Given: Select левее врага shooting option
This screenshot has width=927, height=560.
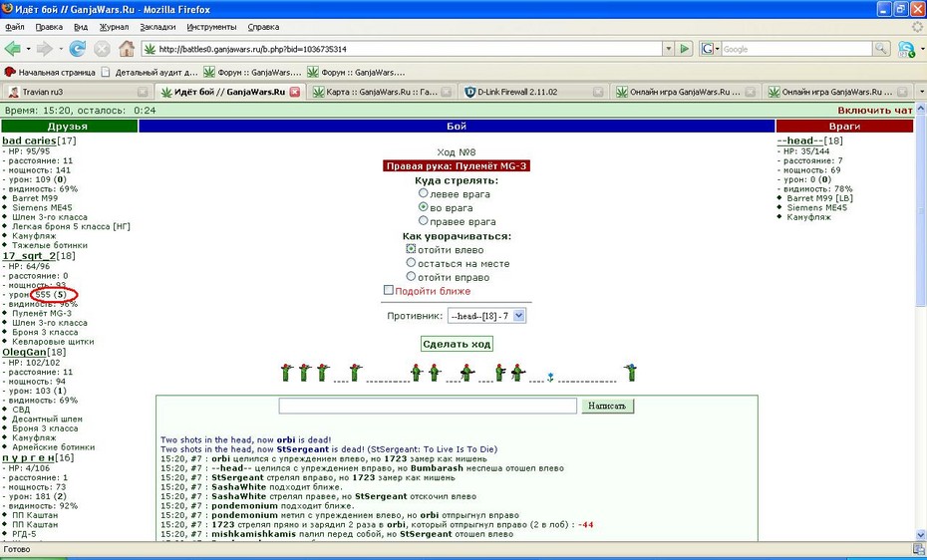Looking at the screenshot, I should point(423,193).
